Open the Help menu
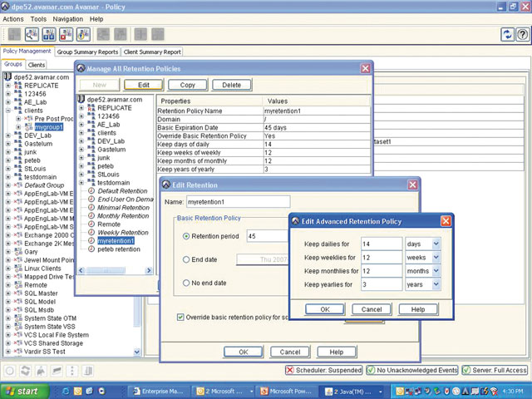The image size is (532, 399). point(96,19)
